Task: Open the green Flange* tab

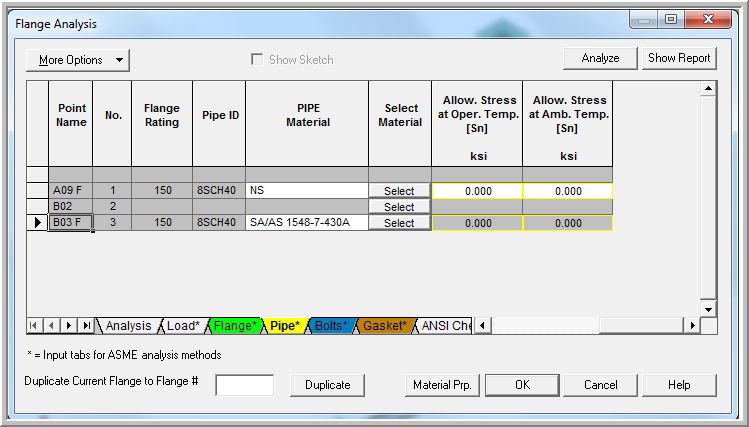Action: pos(235,326)
